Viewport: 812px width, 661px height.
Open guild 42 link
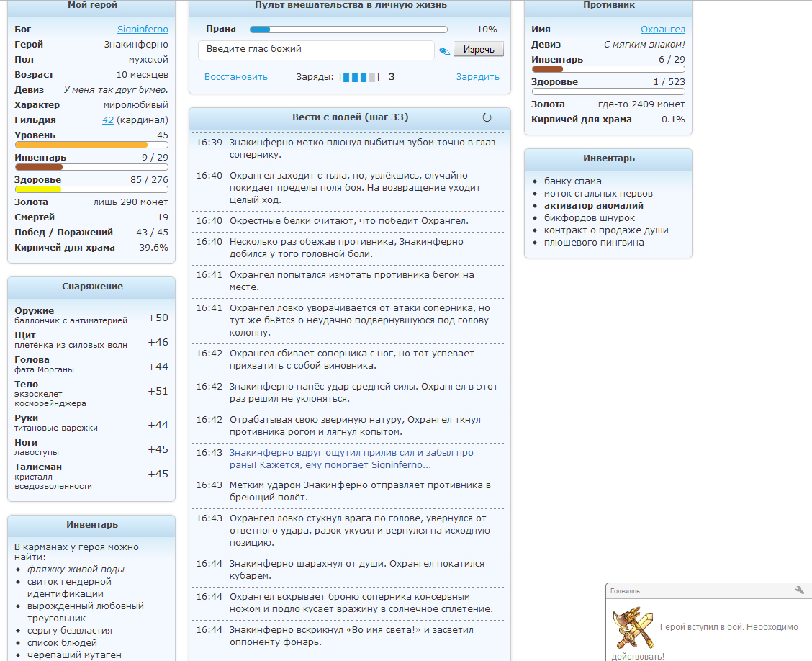click(x=108, y=120)
